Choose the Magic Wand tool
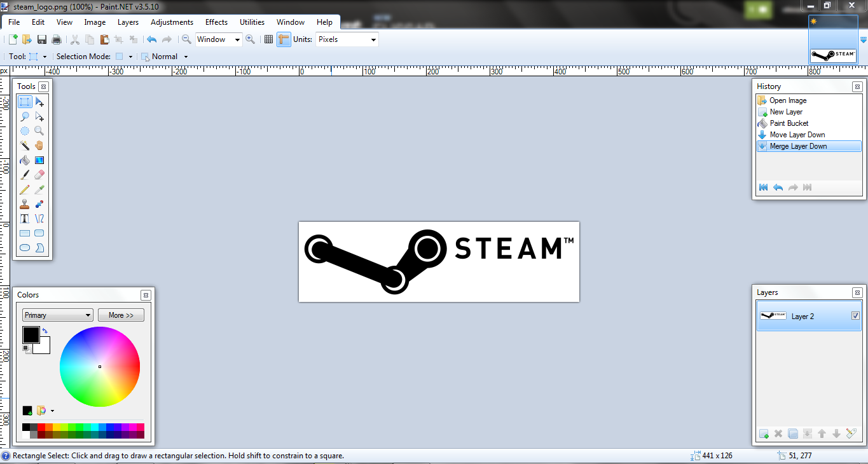The width and height of the screenshot is (868, 464). [25, 146]
